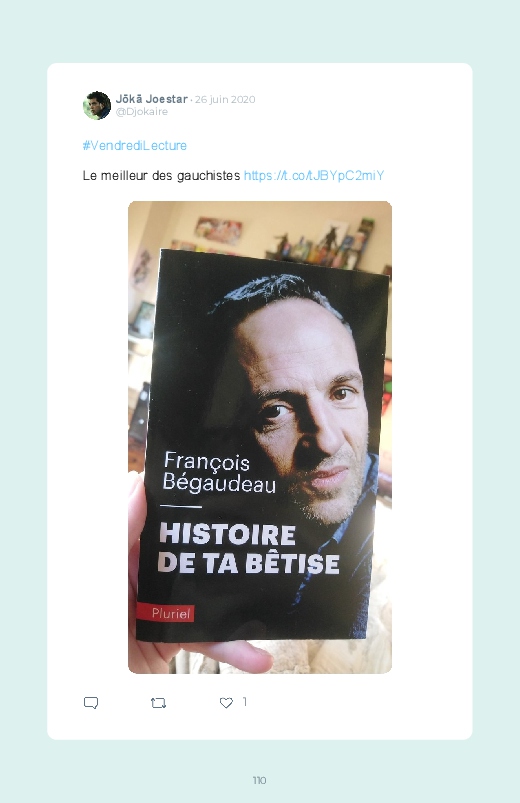The height and width of the screenshot is (803, 520).
Task: Click the man's face on the book cover
Action: 307,410
